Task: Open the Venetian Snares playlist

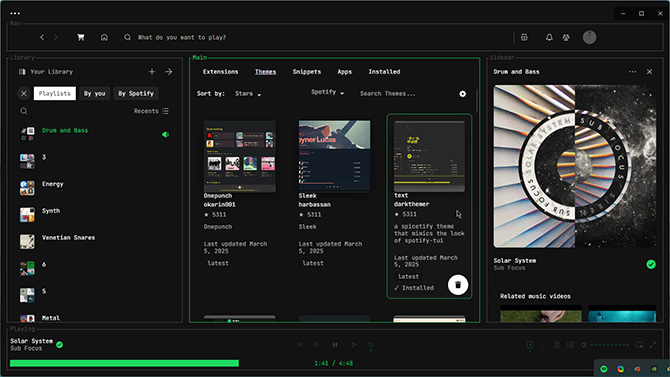Action: pos(94,242)
